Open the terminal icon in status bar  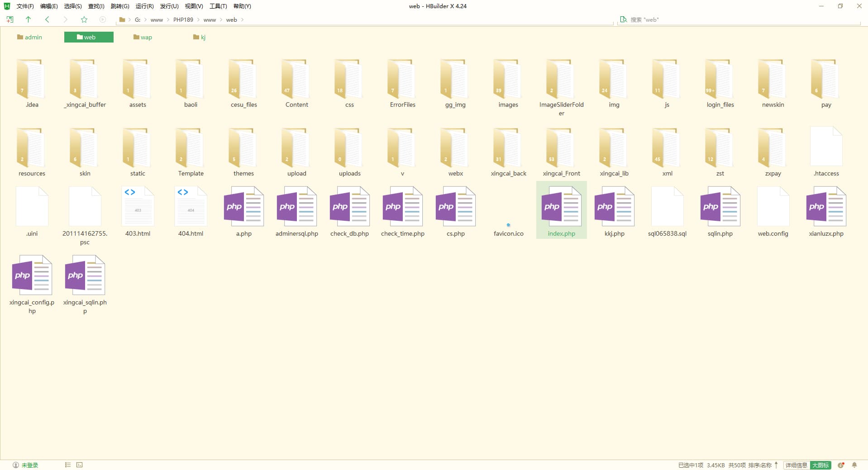(x=80, y=465)
